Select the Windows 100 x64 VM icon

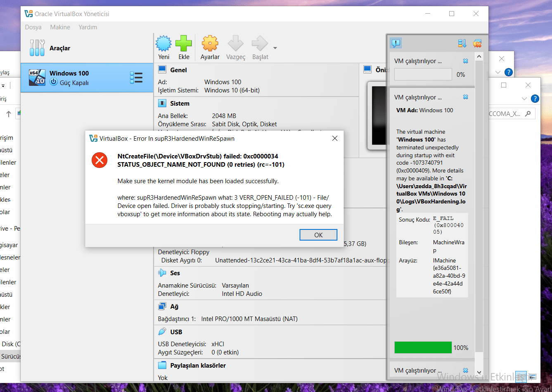37,78
